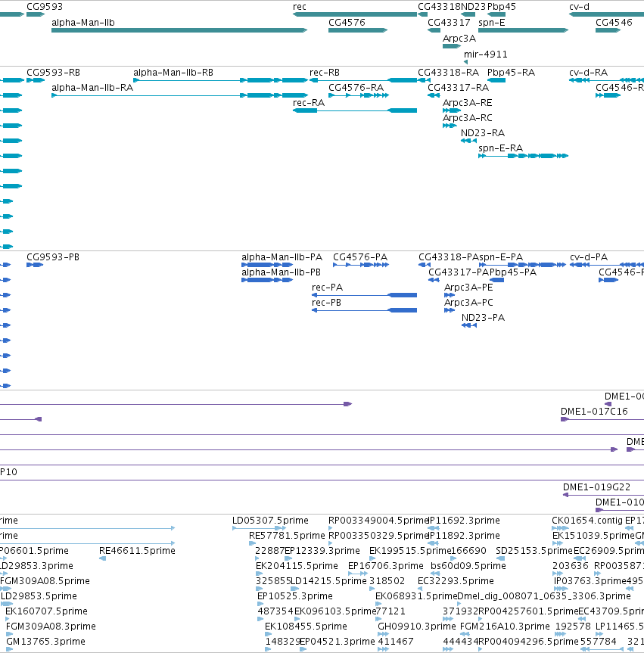The width and height of the screenshot is (644, 653).
Task: Click the CG4576 gene label
Action: (347, 23)
